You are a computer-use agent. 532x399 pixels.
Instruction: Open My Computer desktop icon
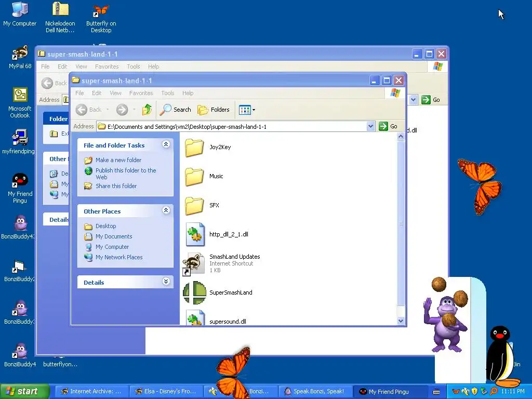point(20,14)
